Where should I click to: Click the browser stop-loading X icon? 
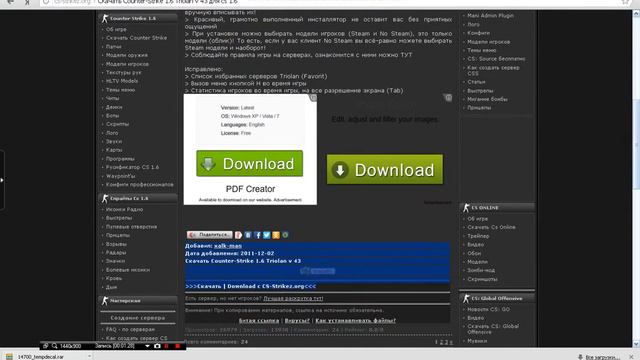coord(27,2)
